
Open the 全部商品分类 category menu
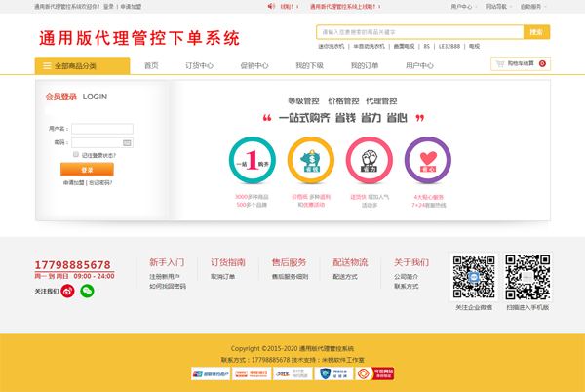pyautogui.click(x=83, y=65)
